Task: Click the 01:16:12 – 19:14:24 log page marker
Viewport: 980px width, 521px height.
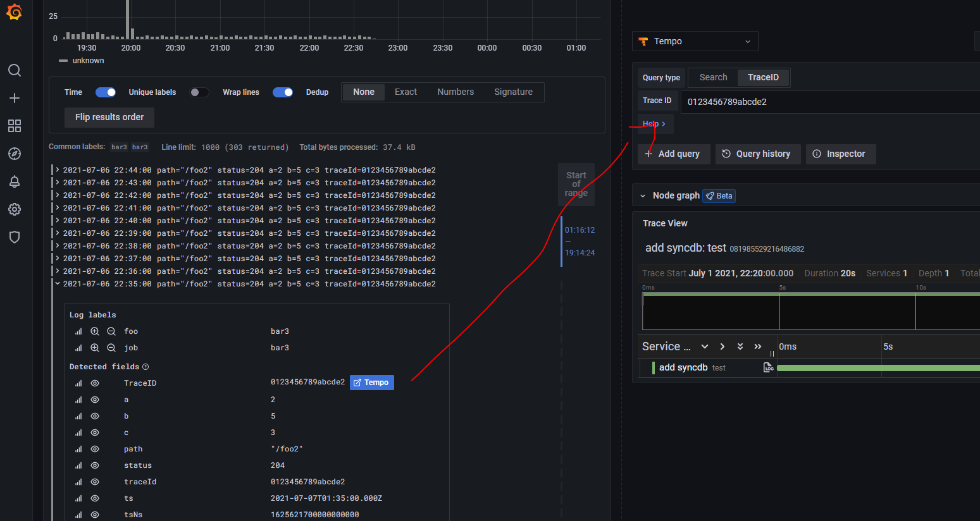Action: pyautogui.click(x=580, y=242)
